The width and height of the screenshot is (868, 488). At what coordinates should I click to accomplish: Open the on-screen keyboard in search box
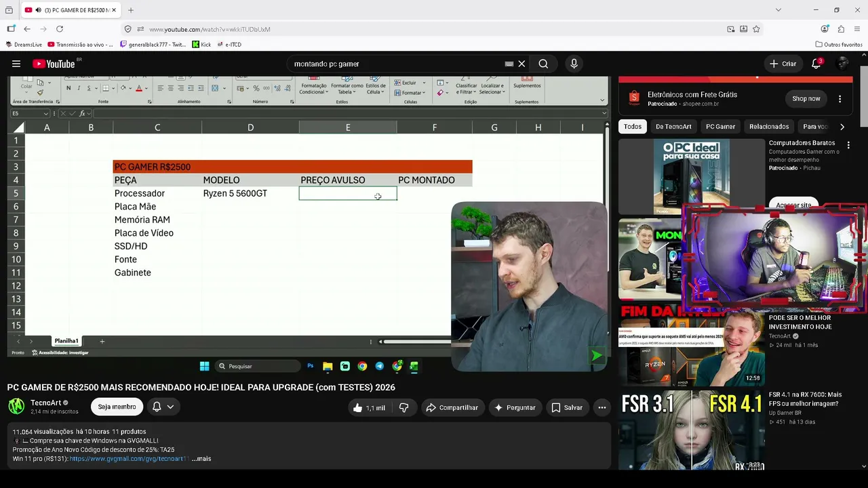(x=509, y=64)
